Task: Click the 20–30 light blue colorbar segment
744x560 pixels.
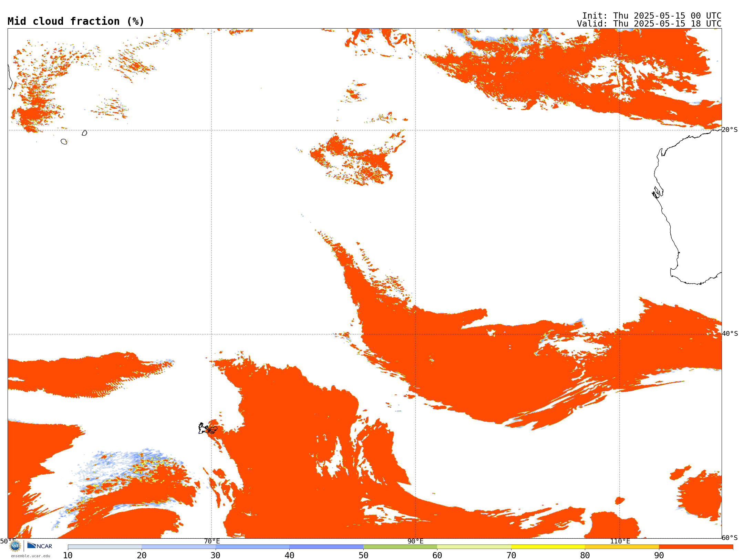Action: (x=178, y=547)
